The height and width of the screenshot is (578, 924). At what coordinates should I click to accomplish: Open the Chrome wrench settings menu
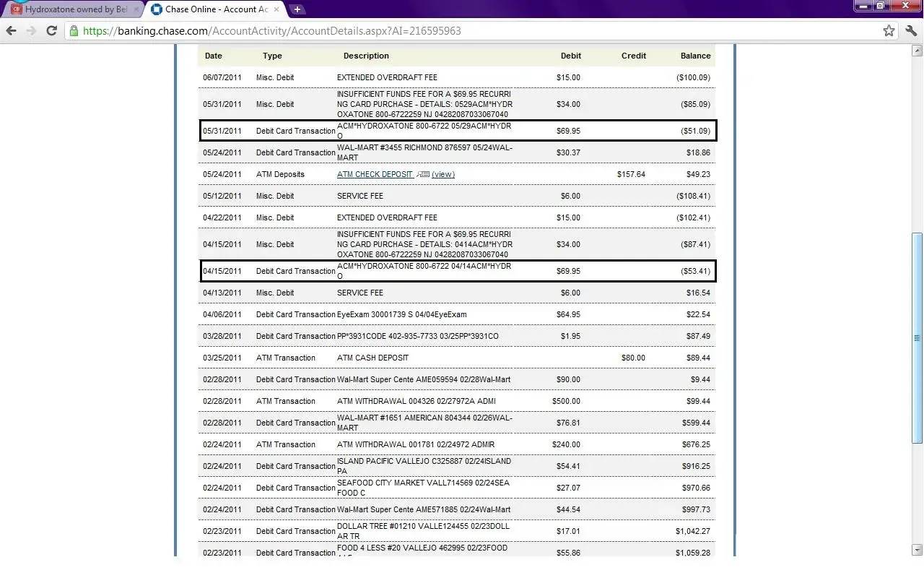911,30
